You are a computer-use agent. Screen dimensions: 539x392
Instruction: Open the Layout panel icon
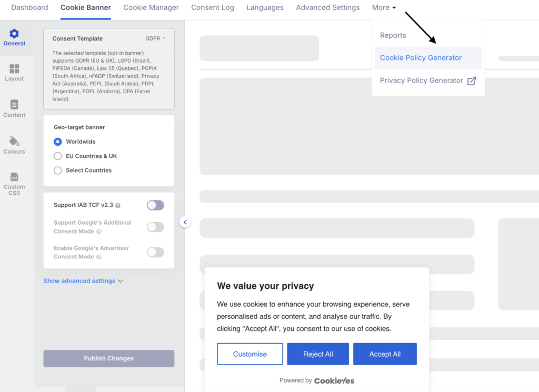(x=14, y=69)
